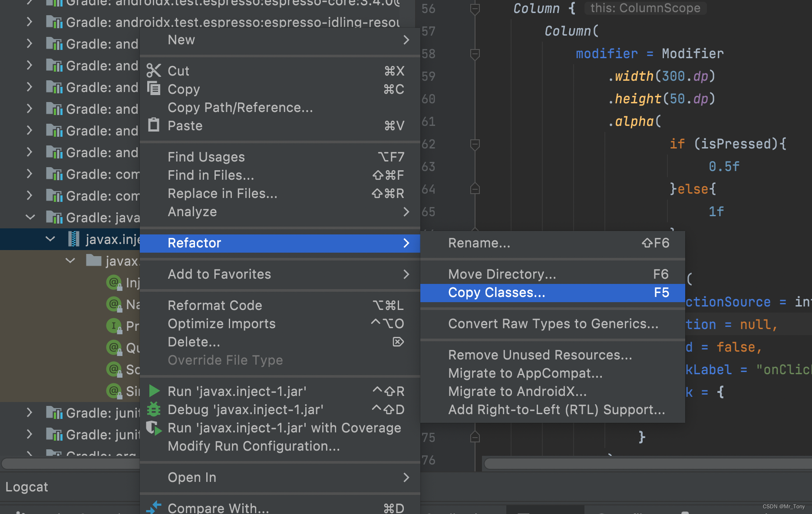This screenshot has height=514, width=812.
Task: Select Find Usages menu item
Action: point(280,157)
